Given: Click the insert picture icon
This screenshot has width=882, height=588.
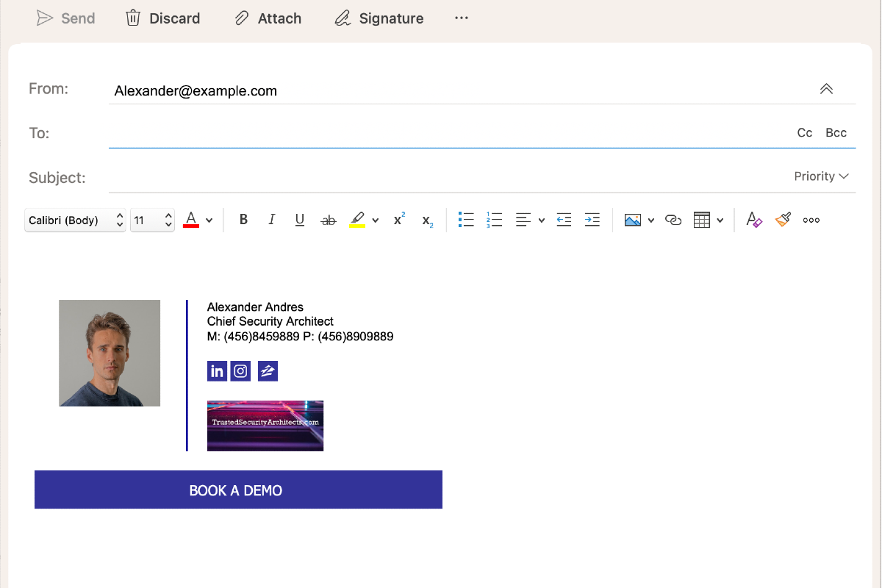Looking at the screenshot, I should click(632, 220).
